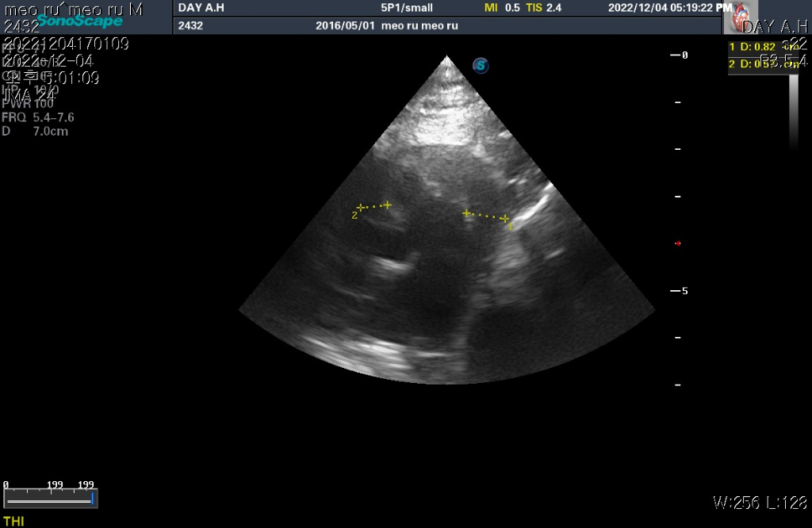The height and width of the screenshot is (528, 812).
Task: Select right caliper cross of measurement 2
Action: pos(387,205)
